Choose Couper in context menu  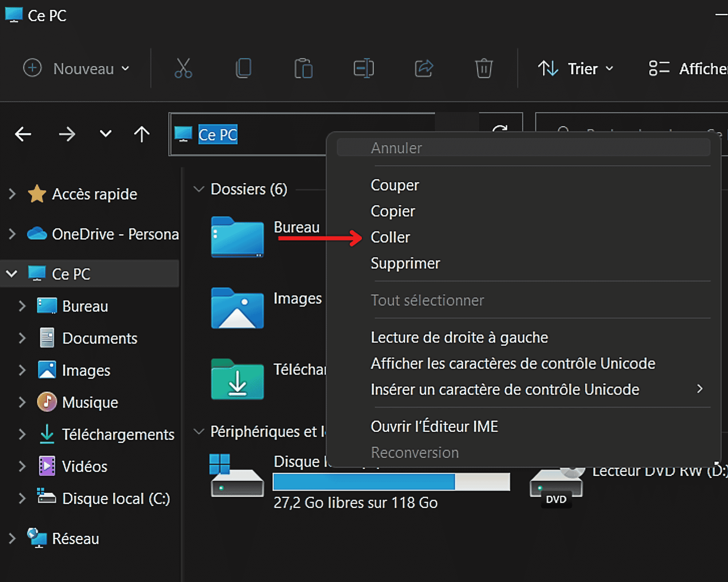395,185
